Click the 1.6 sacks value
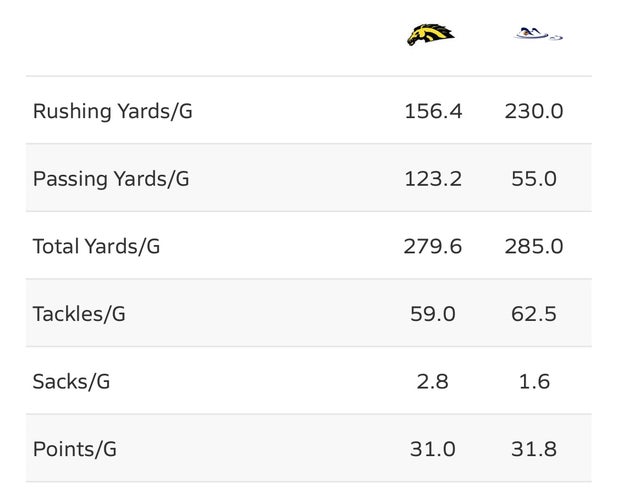Viewport: 618px width, 488px height. pyautogui.click(x=534, y=381)
